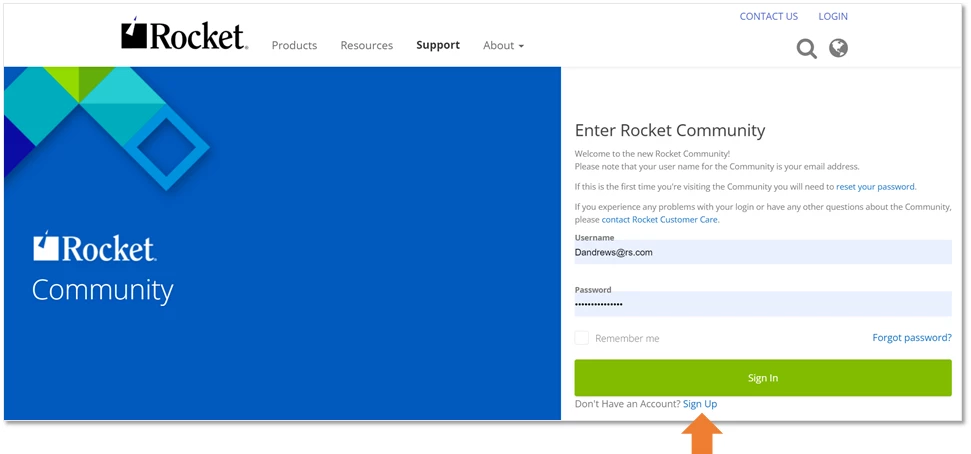Follow the Sign Up link
Viewport: 971px width, 454px height.
pos(700,404)
